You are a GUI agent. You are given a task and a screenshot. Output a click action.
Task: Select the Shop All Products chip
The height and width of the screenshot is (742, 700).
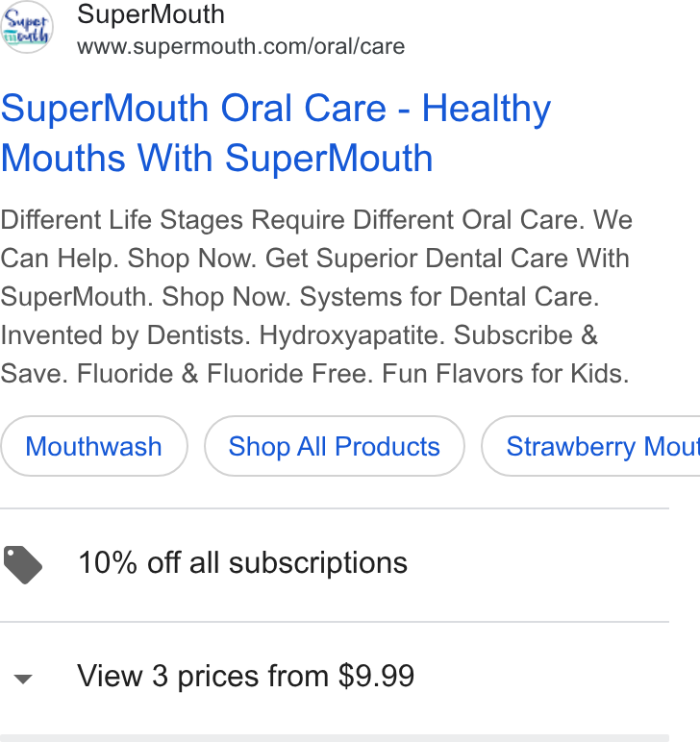click(335, 446)
